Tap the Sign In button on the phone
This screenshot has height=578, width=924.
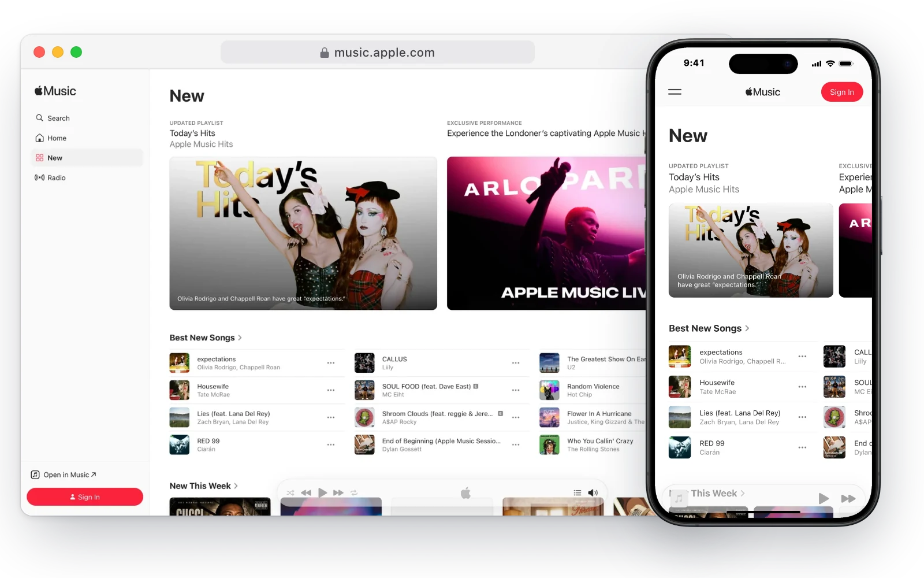[842, 92]
